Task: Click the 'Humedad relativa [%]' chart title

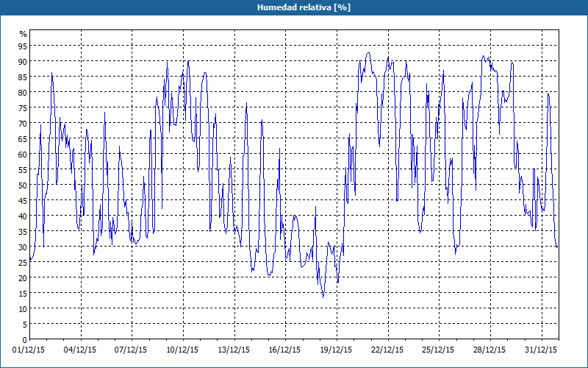Action: (x=304, y=7)
